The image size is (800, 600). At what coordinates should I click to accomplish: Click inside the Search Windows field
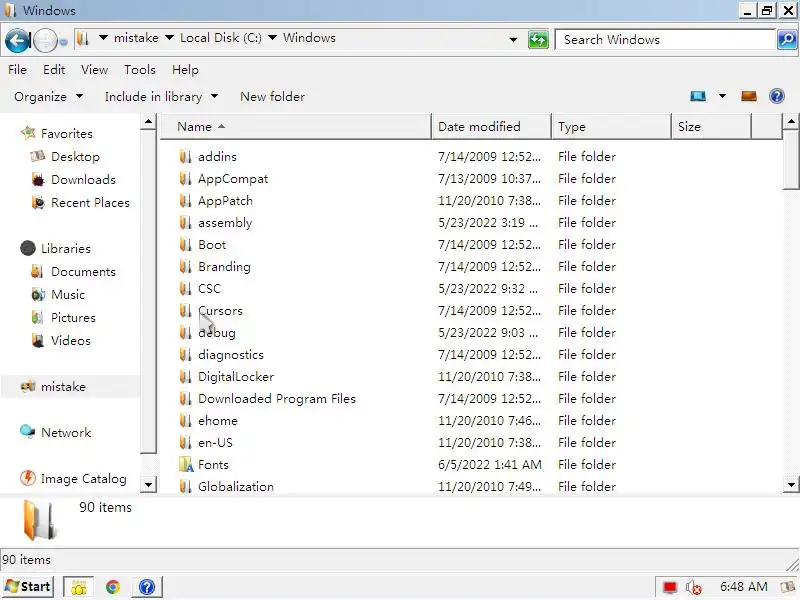tap(665, 39)
